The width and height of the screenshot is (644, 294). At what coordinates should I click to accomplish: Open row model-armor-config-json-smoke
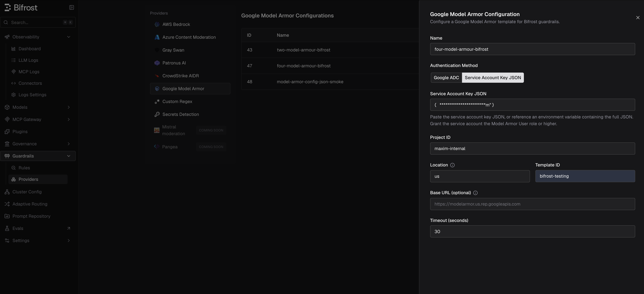click(330, 82)
